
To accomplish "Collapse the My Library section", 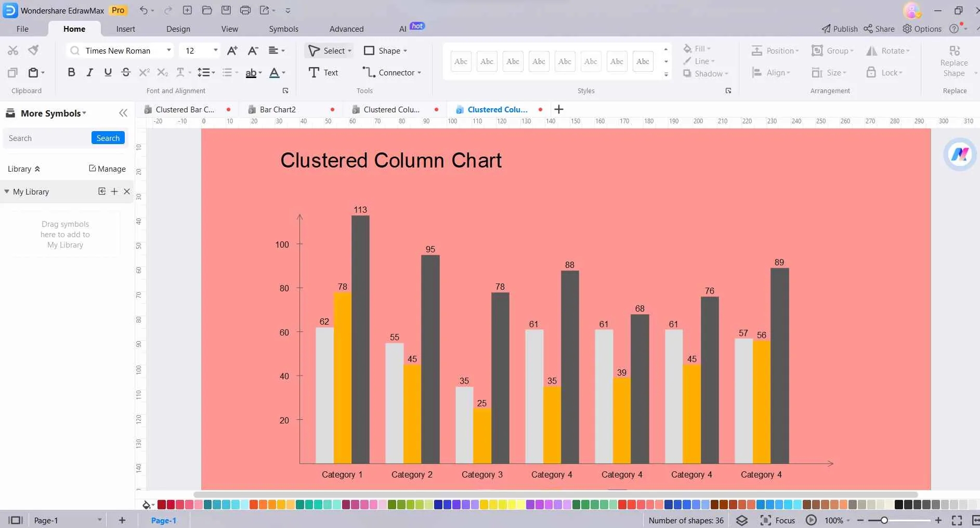I will click(x=6, y=191).
